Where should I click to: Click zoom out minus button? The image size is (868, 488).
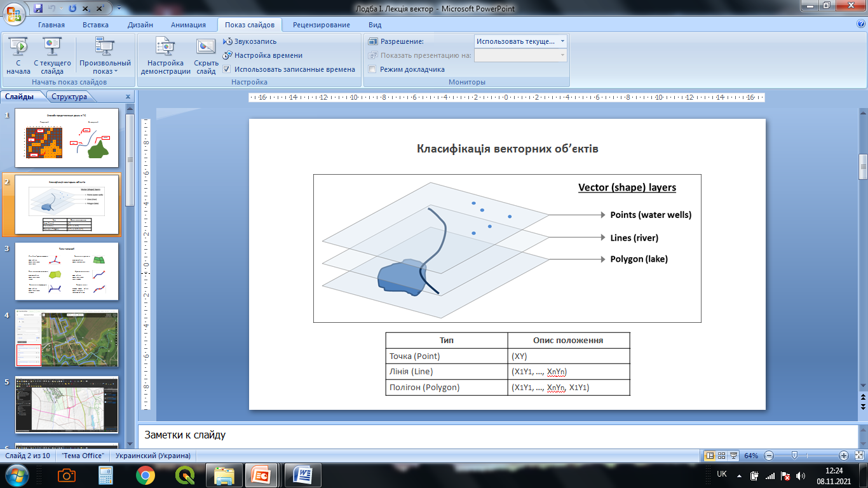(x=769, y=456)
